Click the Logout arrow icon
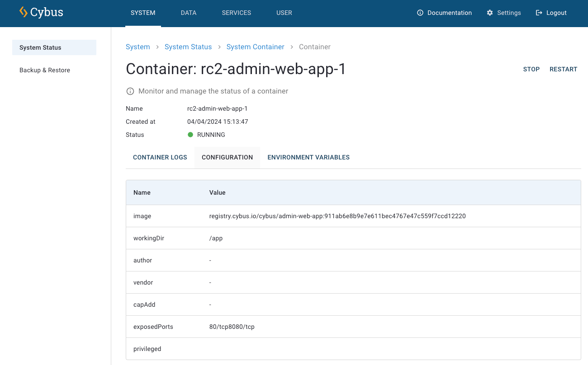This screenshot has width=588, height=365. coord(539,13)
